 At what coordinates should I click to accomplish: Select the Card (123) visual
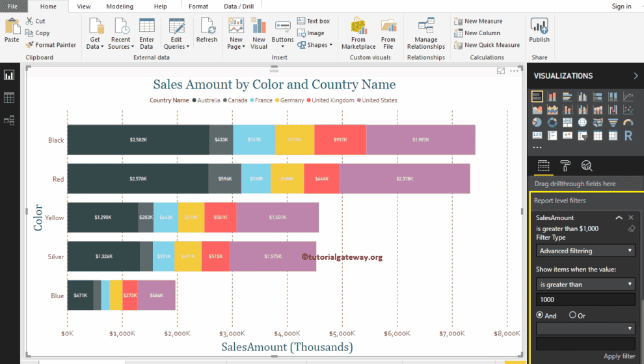[x=537, y=135]
